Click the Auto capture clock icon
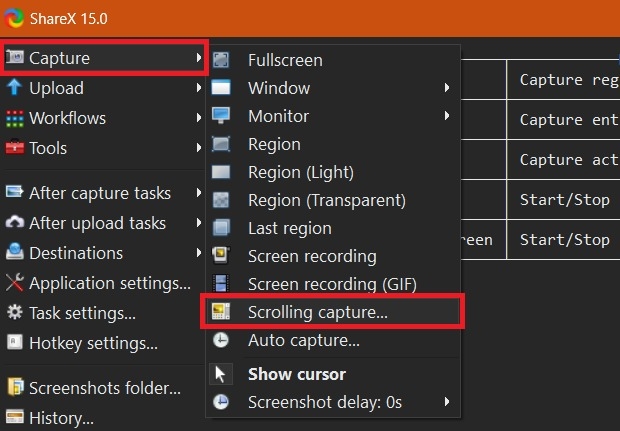Screen dimensions: 620x431 click(x=221, y=340)
